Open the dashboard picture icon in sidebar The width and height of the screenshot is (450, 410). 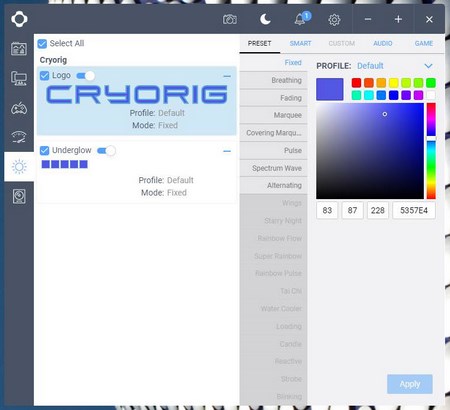tap(19, 49)
